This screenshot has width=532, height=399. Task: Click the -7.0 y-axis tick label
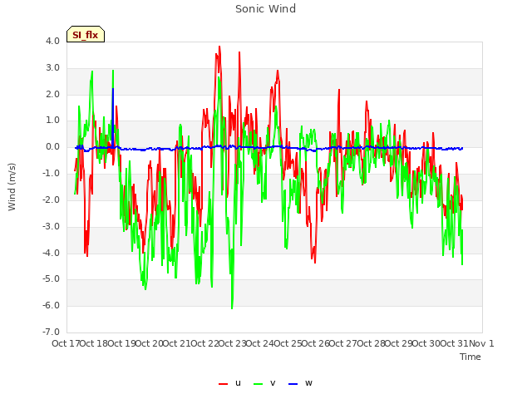52,332
